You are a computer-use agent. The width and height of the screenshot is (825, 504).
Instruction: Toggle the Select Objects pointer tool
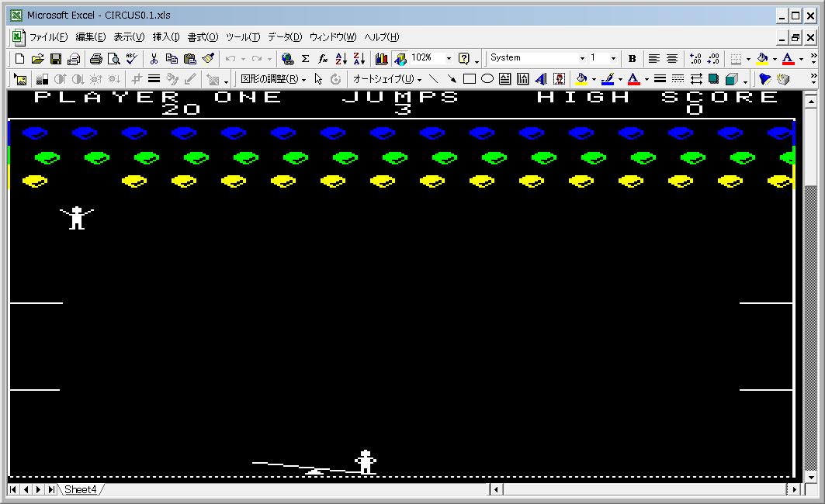click(x=318, y=79)
